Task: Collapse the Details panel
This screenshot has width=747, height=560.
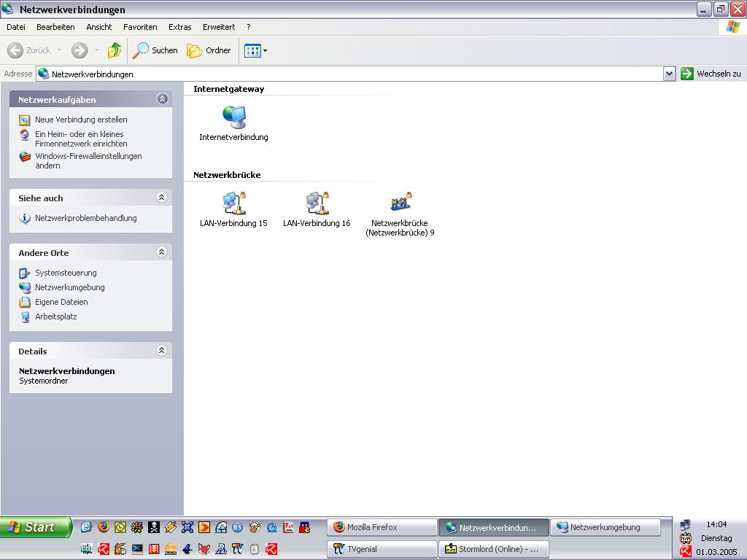Action: click(162, 351)
